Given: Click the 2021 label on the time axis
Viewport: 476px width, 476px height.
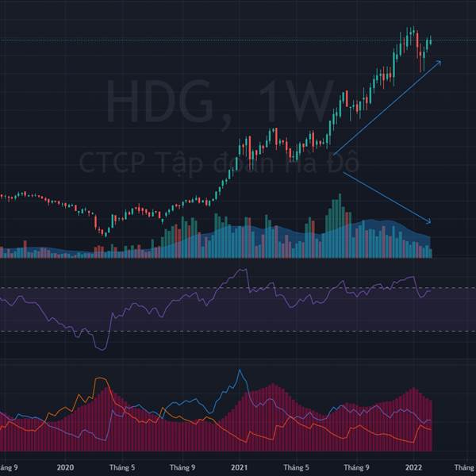Looking at the screenshot, I should (x=239, y=467).
